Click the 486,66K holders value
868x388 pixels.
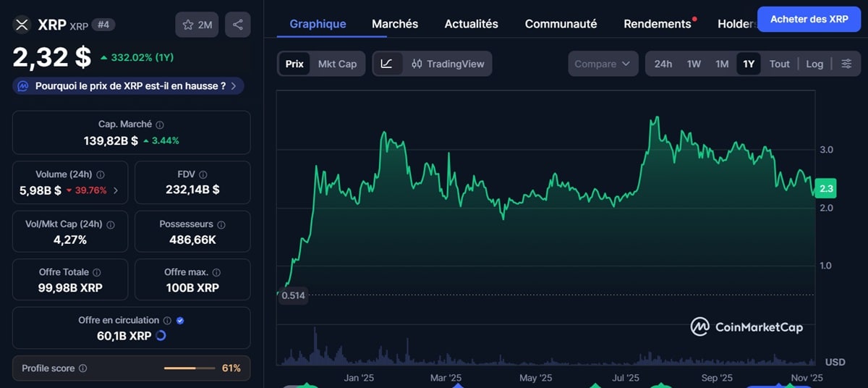192,240
